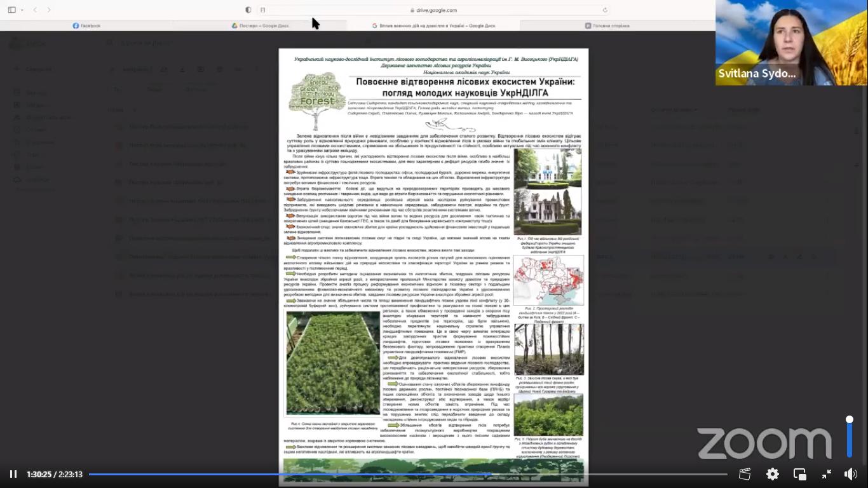Click the Svitlana Sydo... speaker video thumbnail
This screenshot has width=868, height=488.
coord(792,43)
